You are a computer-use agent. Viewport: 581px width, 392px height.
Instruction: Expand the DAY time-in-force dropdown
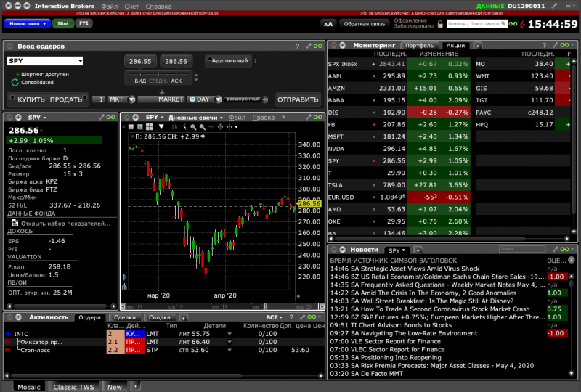(203, 99)
